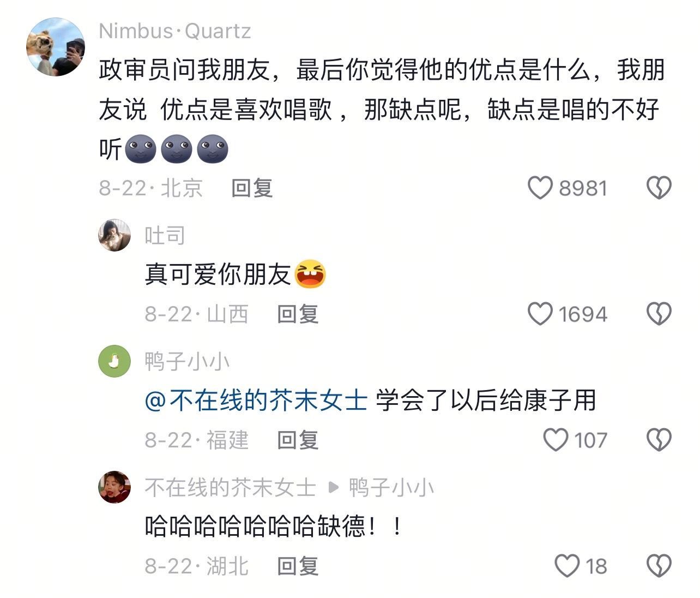Like 吐司's comment with 1694 likes
This screenshot has height=598, width=700.
point(540,314)
